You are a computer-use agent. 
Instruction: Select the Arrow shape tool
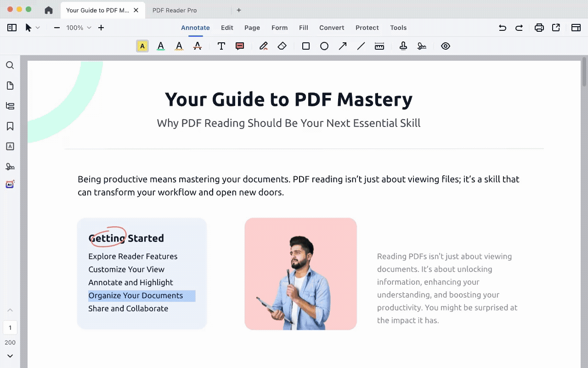pos(343,46)
